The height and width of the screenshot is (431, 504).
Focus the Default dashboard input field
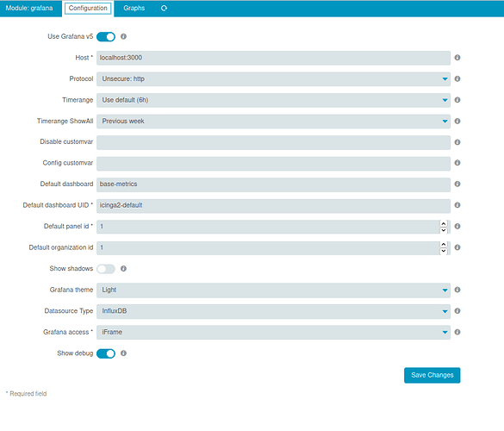(273, 184)
